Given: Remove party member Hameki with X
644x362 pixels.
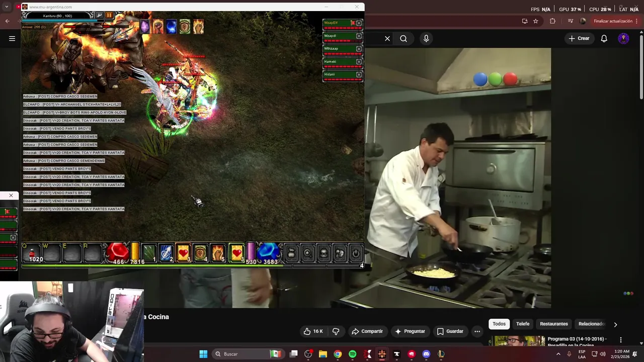Looking at the screenshot, I should coord(359,62).
